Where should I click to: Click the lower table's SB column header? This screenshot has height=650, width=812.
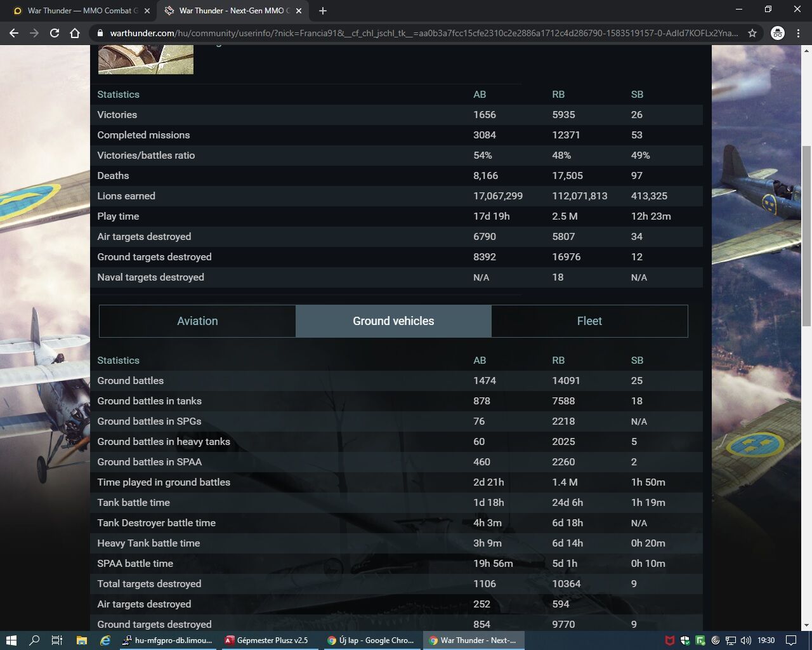coord(637,361)
